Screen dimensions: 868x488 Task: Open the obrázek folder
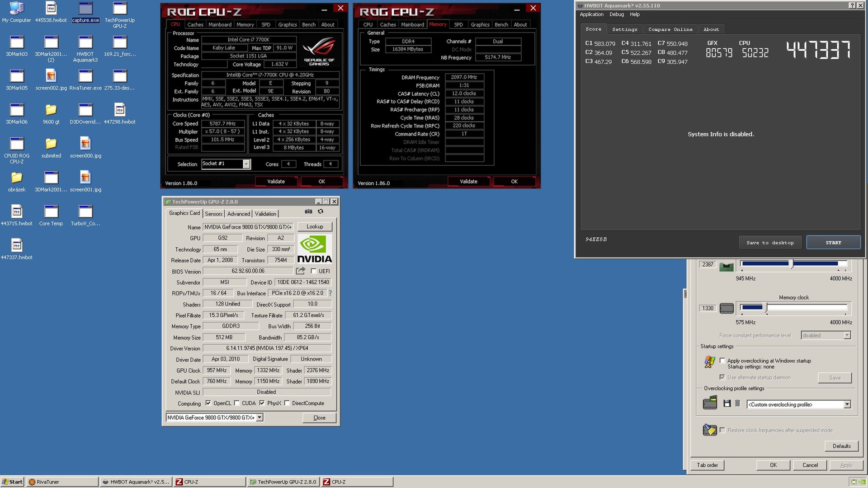coord(17,182)
